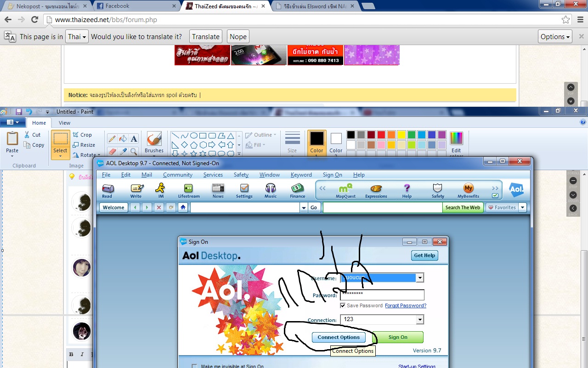Open the Read mailbox icon in AOL
Screen dimensions: 588x368
tap(107, 190)
